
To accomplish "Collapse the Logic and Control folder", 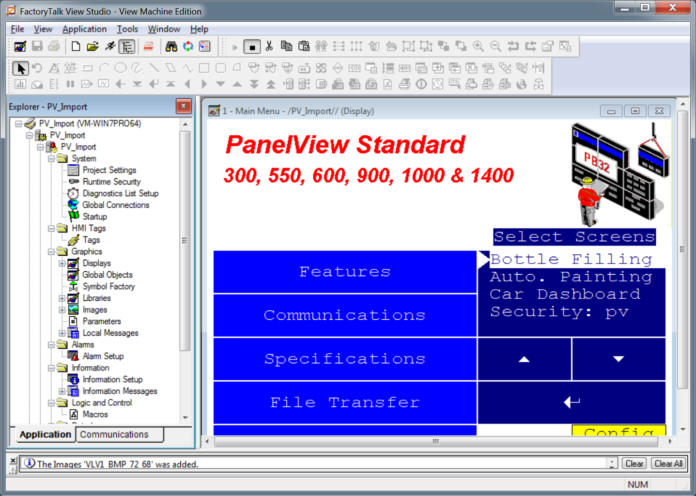I will click(x=51, y=403).
